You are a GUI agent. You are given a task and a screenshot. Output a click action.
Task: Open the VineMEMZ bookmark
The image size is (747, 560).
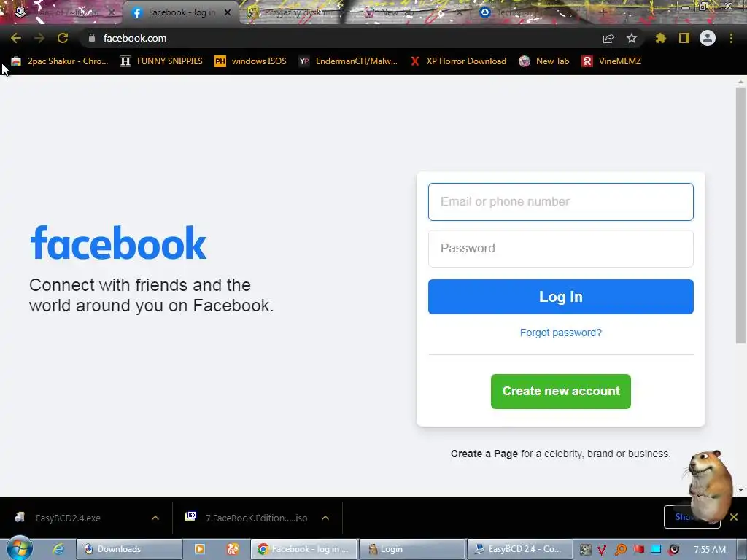click(x=611, y=61)
